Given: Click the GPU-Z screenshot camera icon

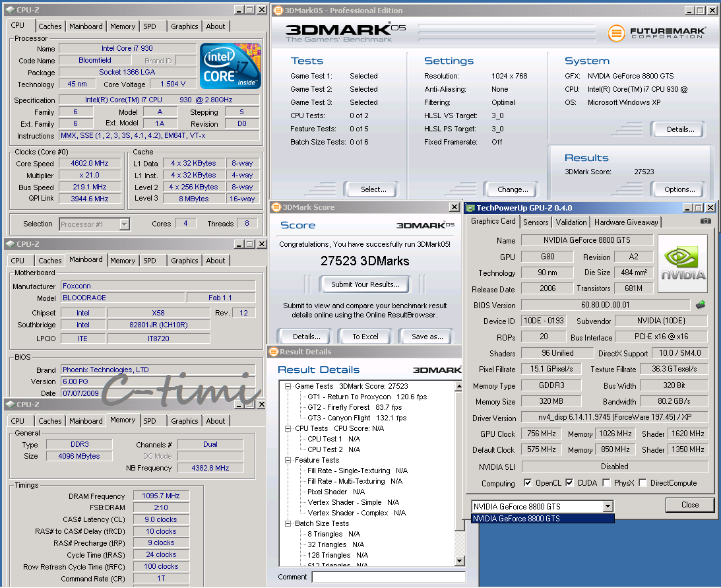Looking at the screenshot, I should pyautogui.click(x=705, y=221).
